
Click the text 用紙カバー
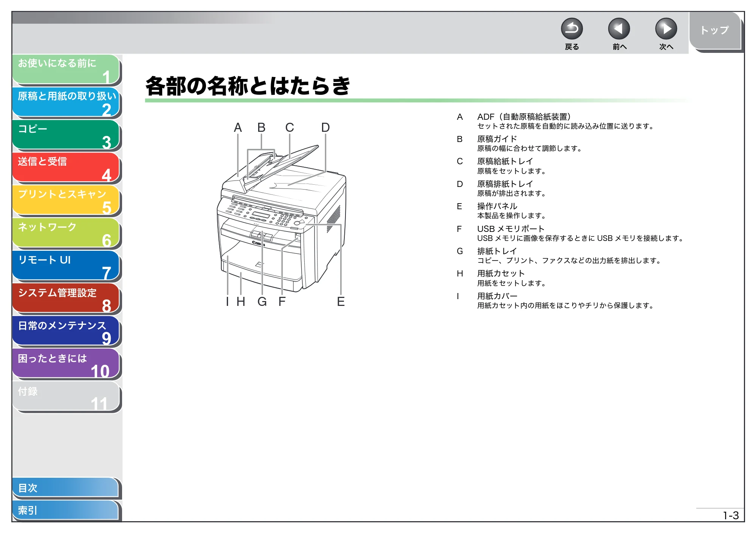(497, 296)
